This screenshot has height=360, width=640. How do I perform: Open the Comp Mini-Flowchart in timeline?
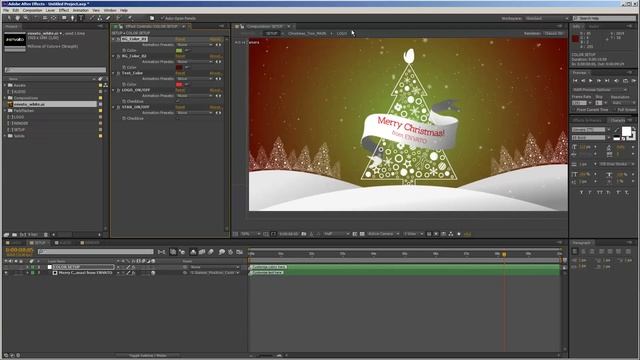coord(162,252)
